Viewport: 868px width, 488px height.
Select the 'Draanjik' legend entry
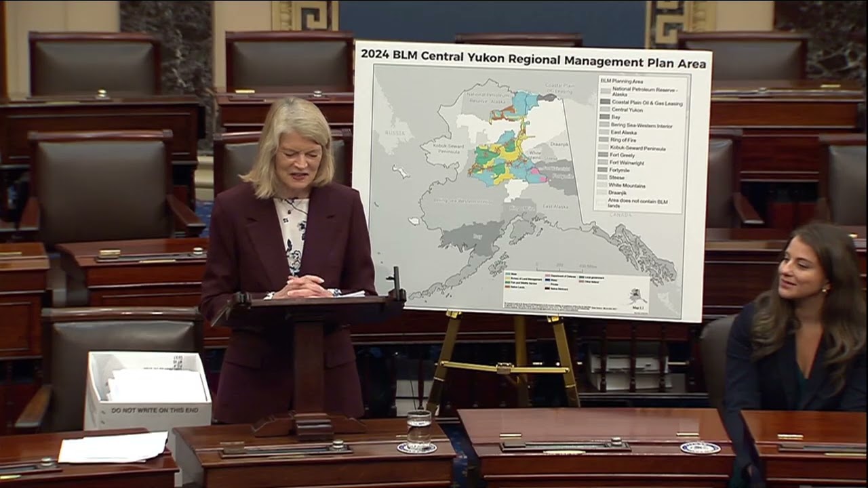612,192
